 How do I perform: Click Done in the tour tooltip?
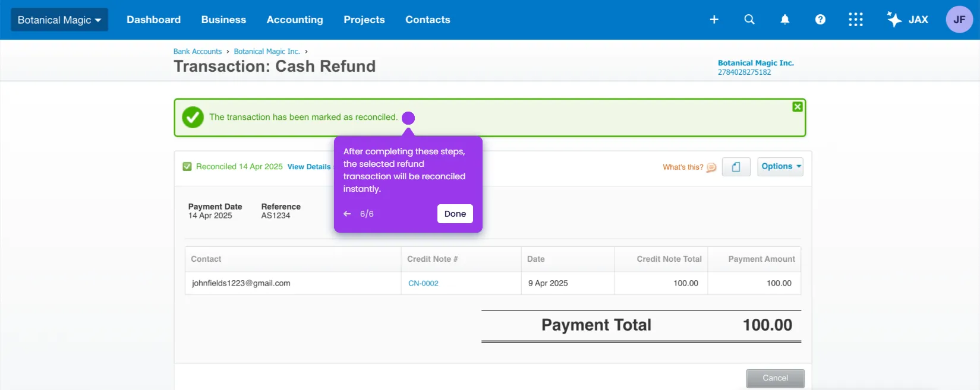(x=455, y=214)
